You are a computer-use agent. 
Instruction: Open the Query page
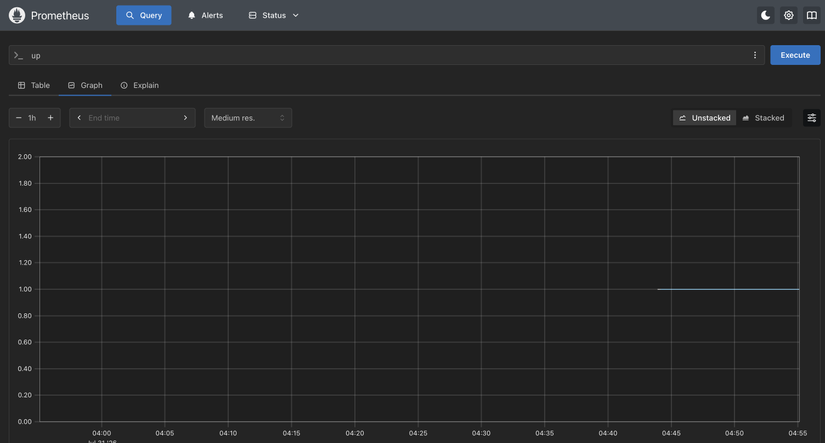(x=144, y=15)
